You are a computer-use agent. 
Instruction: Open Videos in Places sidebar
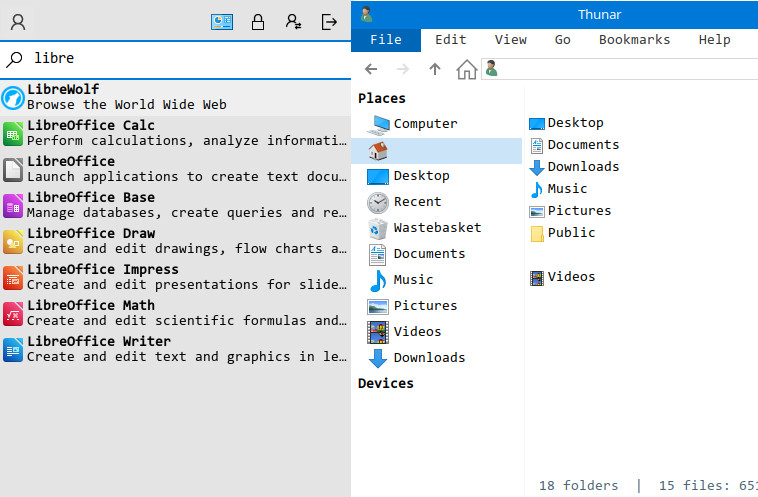tap(437, 332)
